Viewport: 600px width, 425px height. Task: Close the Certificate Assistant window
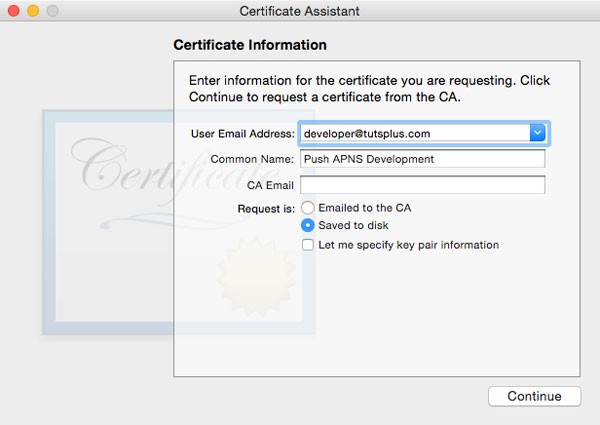[14, 11]
